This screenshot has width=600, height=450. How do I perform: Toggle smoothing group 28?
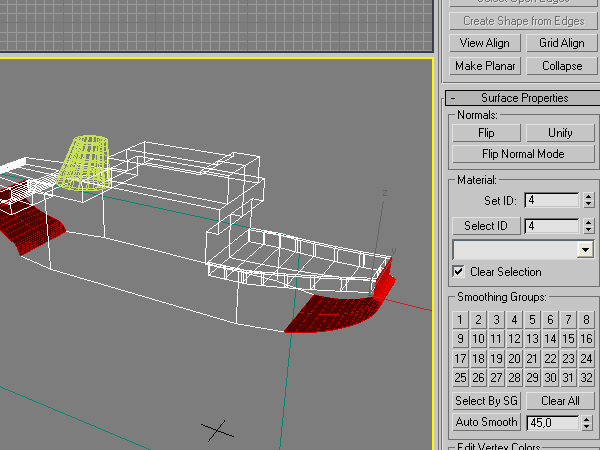[x=514, y=378]
